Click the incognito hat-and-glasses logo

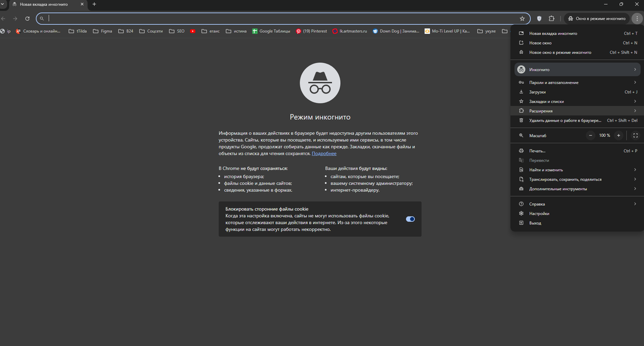[x=320, y=83]
